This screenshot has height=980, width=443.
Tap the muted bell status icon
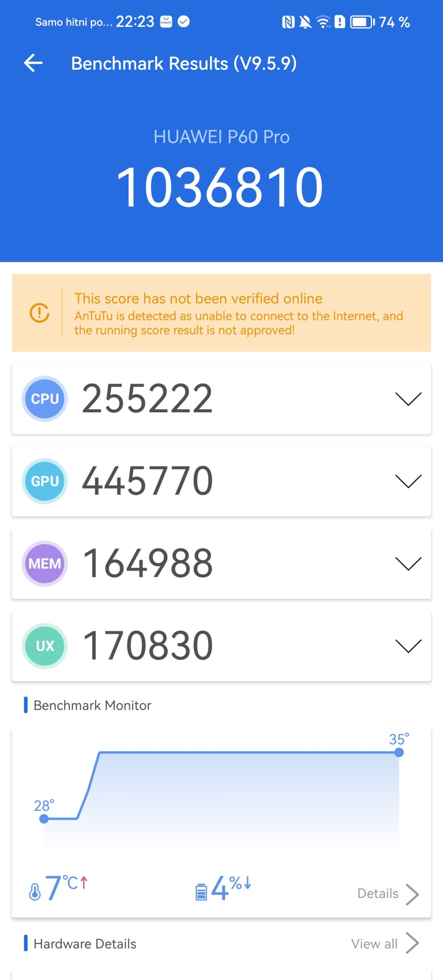(305, 22)
